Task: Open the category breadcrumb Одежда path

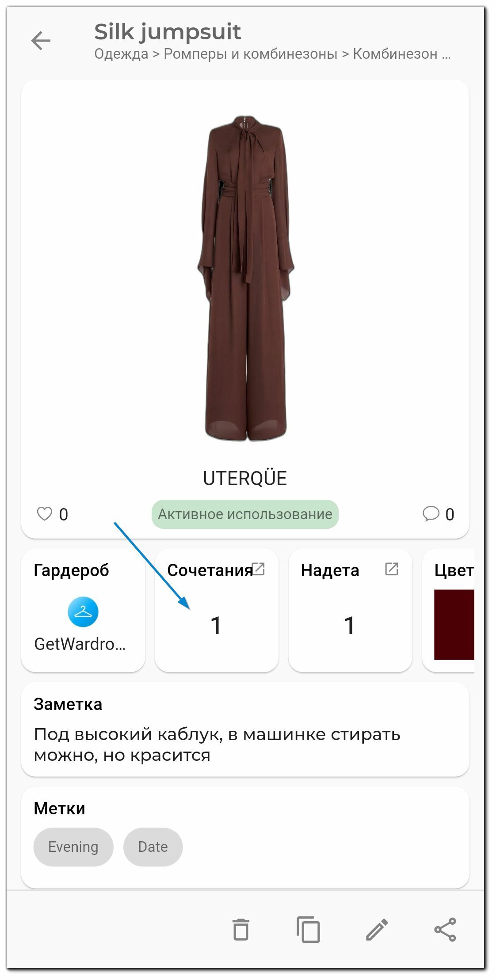Action: point(272,54)
